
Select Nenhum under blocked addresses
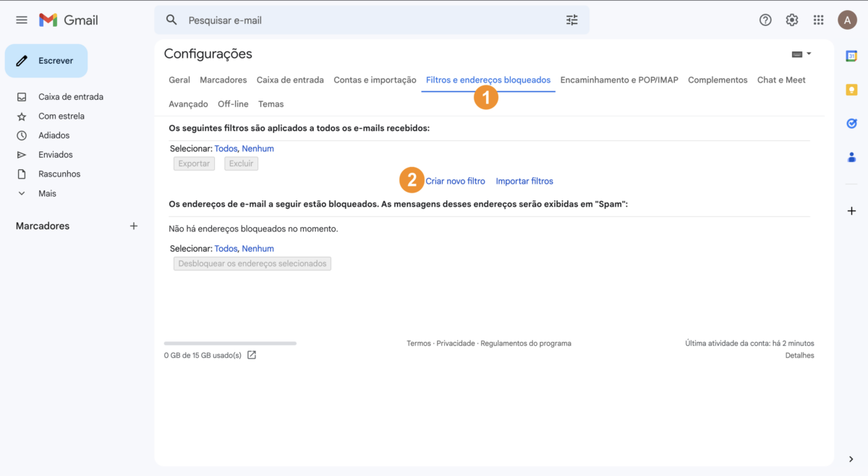point(258,248)
